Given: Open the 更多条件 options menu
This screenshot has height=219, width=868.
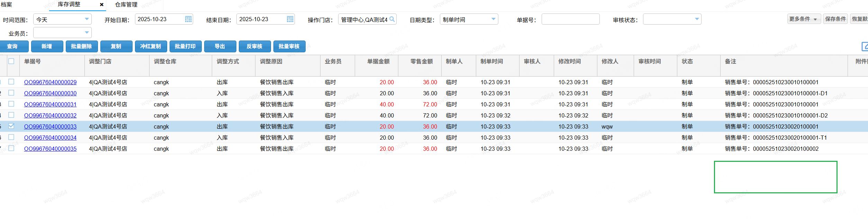Looking at the screenshot, I should point(803,19).
